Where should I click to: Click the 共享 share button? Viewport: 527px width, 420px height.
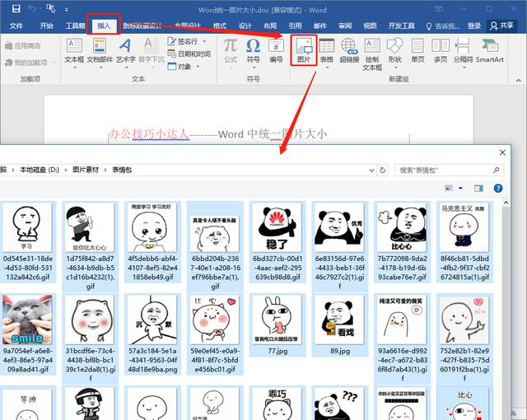(x=501, y=26)
